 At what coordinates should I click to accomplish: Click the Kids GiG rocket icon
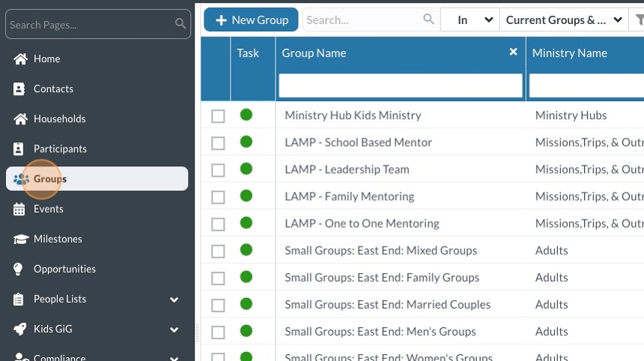[20, 329]
